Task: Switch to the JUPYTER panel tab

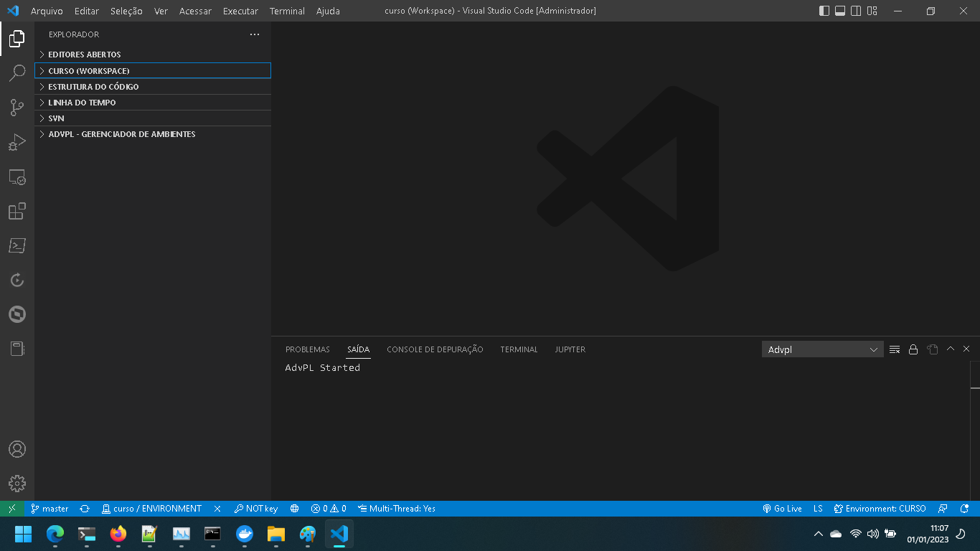Action: coord(570,349)
